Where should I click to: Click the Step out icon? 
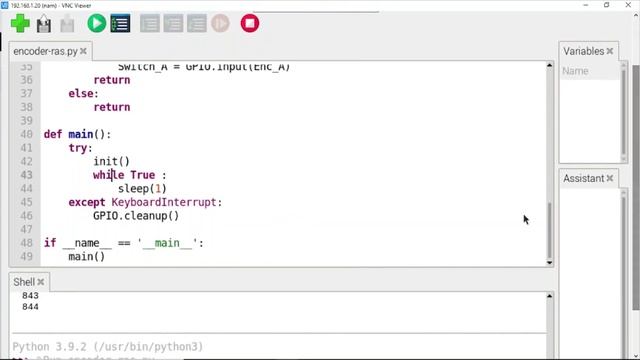pos(197,23)
